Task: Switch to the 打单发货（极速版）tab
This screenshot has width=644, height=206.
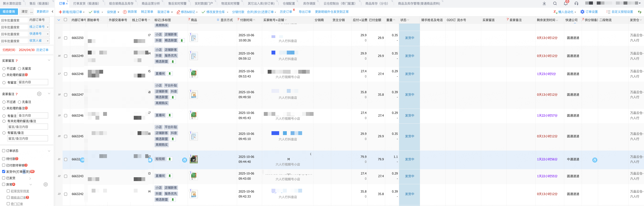Action: coord(86,3)
